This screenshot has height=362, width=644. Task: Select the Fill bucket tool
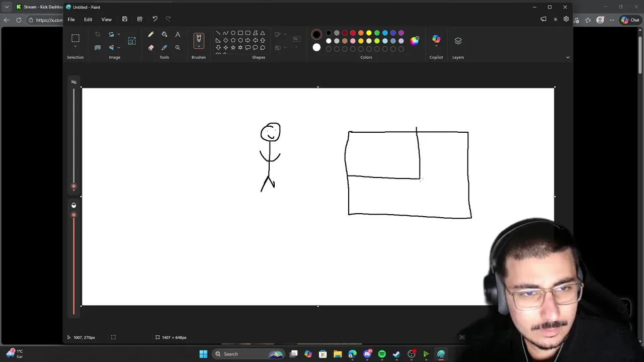click(164, 34)
